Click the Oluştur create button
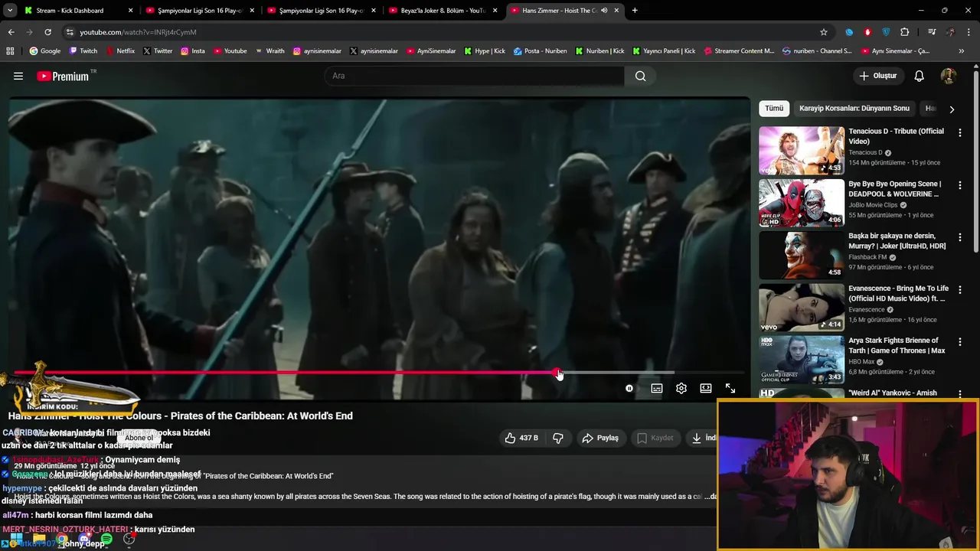The width and height of the screenshot is (980, 551). point(877,76)
